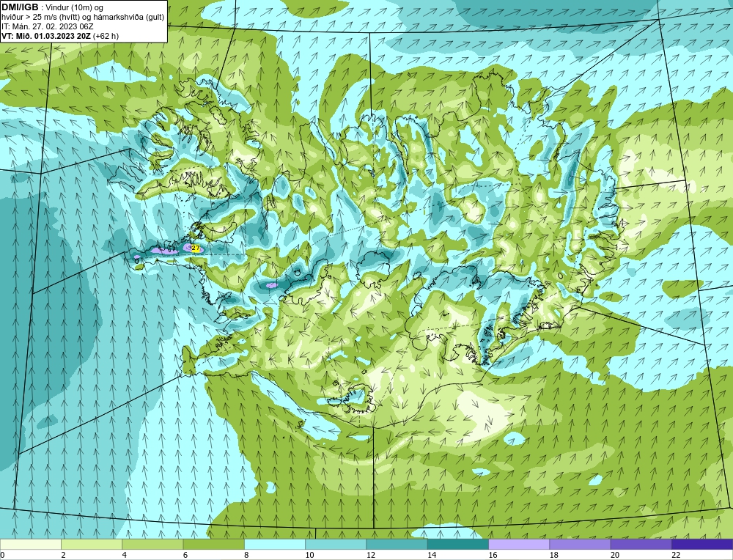Click the 0–2 m/s pale yellow legend swatch
The image size is (733, 560).
click(31, 544)
